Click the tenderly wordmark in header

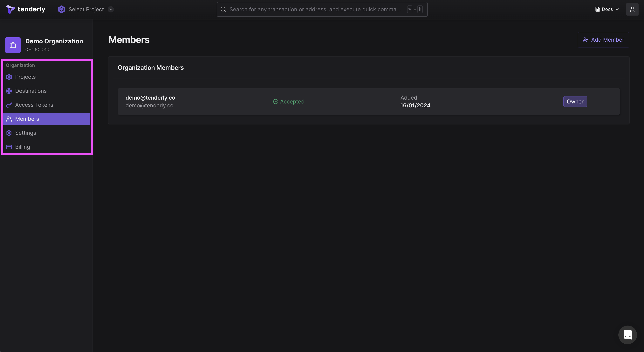click(x=31, y=9)
